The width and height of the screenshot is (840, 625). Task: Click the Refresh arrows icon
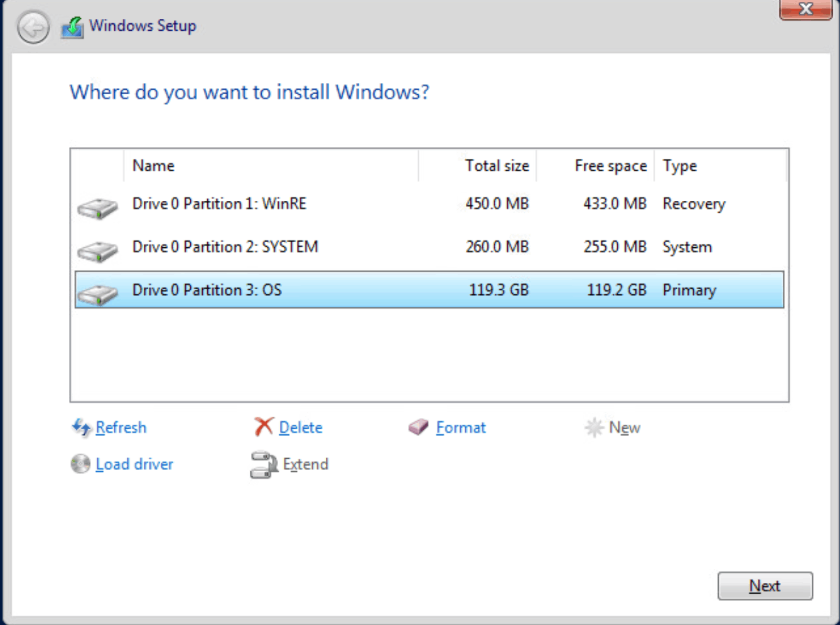tap(81, 428)
